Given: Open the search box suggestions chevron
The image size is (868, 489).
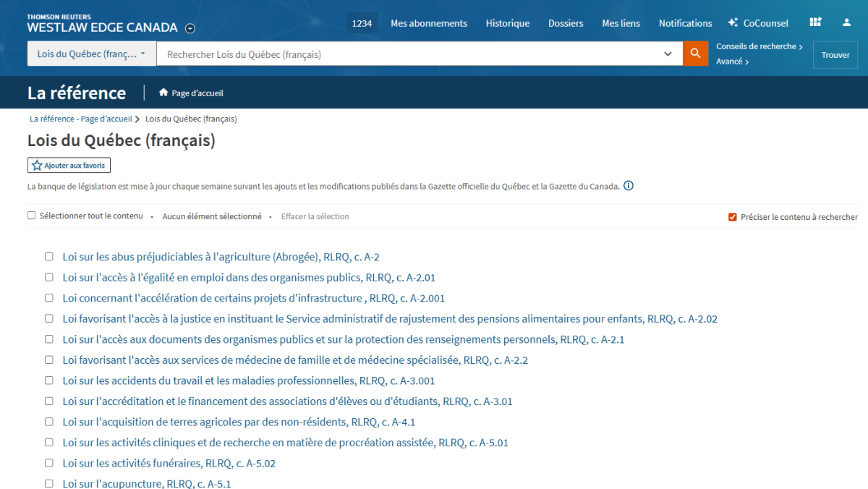Looking at the screenshot, I should click(x=668, y=54).
